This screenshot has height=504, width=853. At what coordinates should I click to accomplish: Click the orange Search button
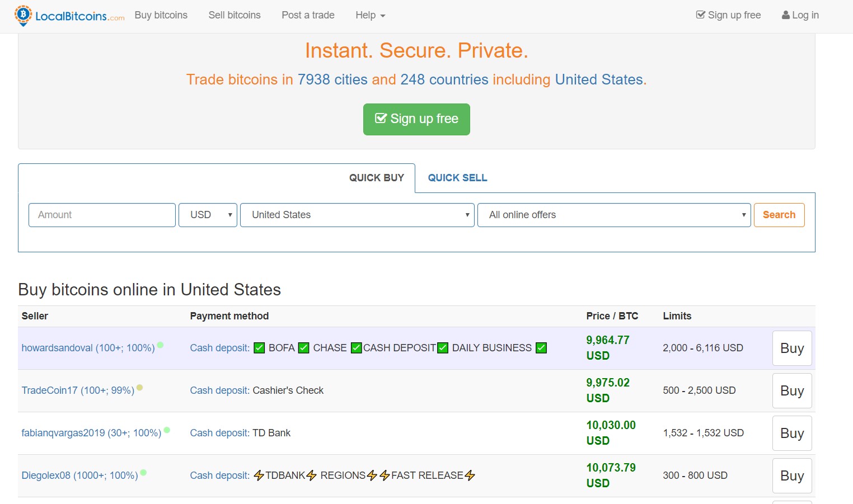[x=779, y=215]
